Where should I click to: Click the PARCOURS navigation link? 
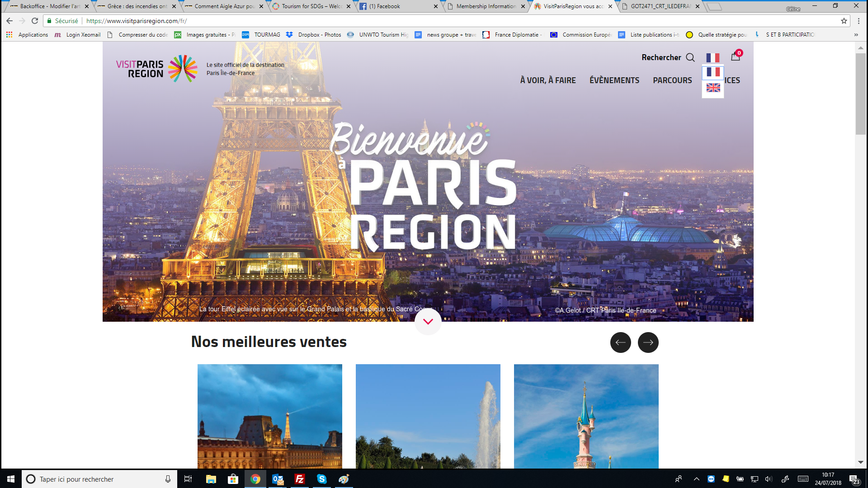[x=672, y=80]
